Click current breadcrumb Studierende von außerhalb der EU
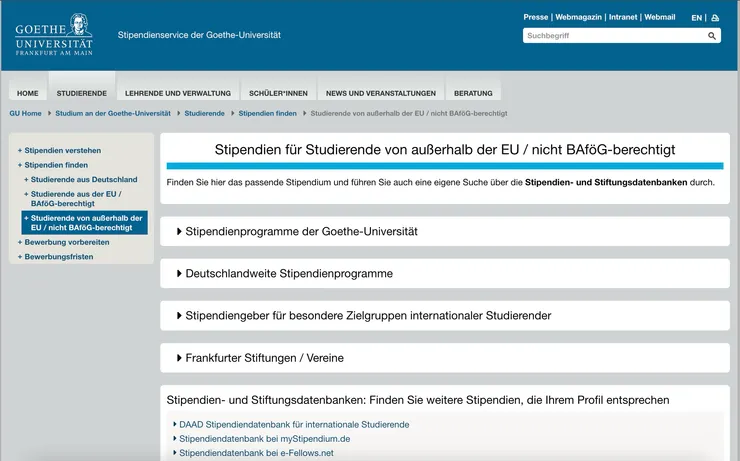 [x=409, y=113]
